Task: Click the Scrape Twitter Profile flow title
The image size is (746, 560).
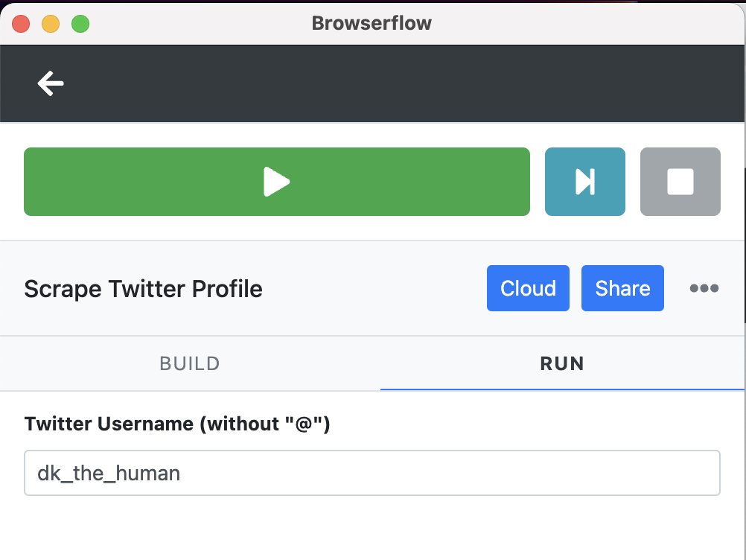Action: (143, 289)
